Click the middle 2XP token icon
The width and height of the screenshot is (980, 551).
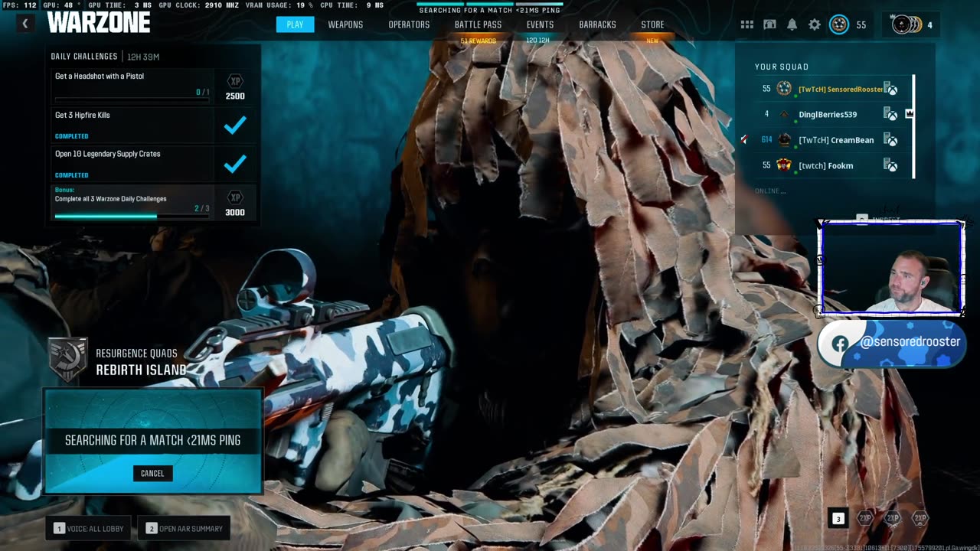pos(893,518)
